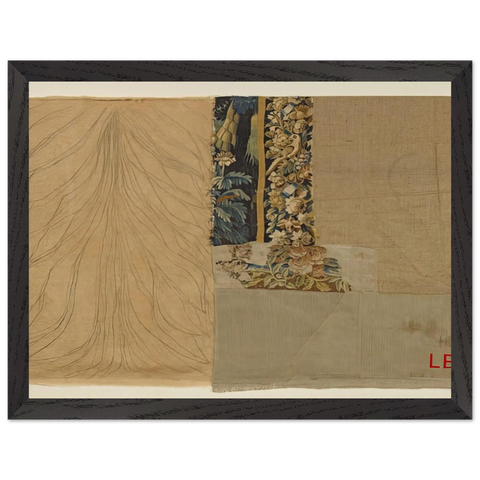Click the black frame's bottom edge
The image size is (480, 480).
pos(240,409)
